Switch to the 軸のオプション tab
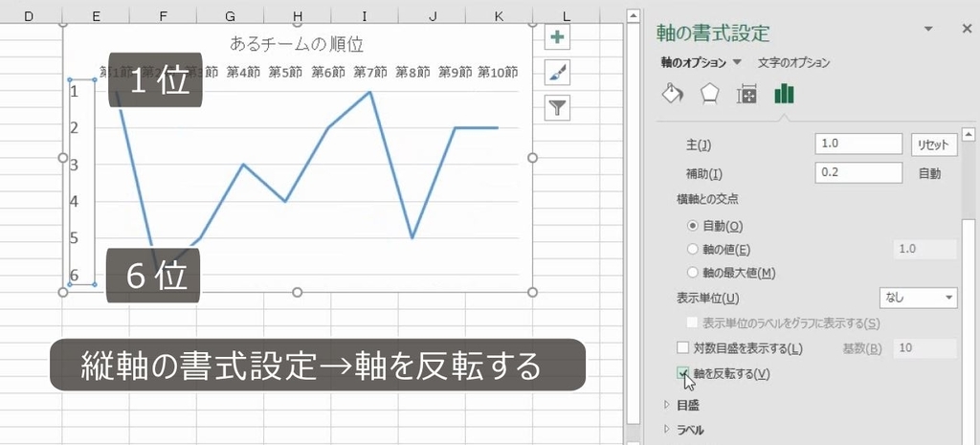 (694, 62)
